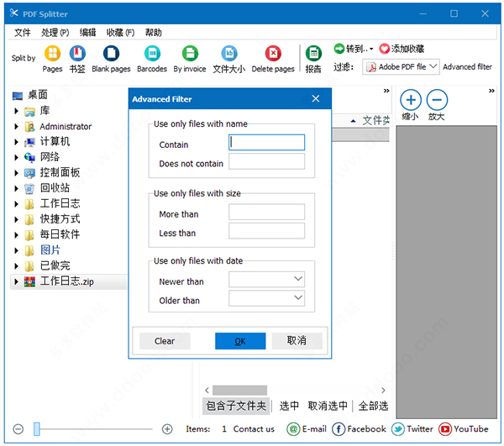The height and width of the screenshot is (446, 504).
Task: Open the Delete pages tool
Action: tap(273, 54)
